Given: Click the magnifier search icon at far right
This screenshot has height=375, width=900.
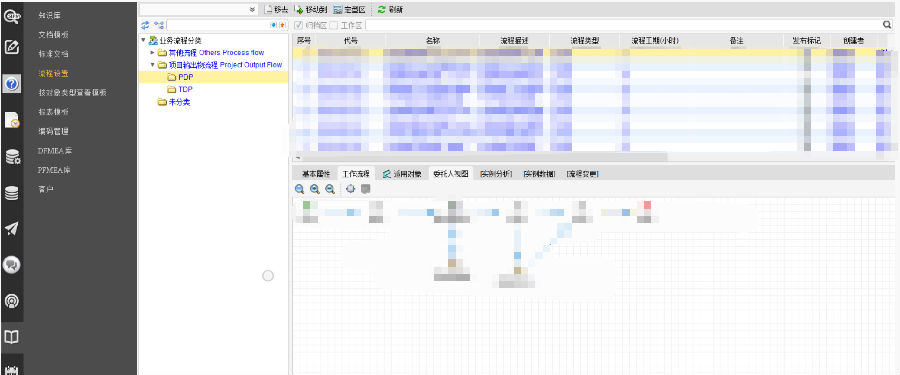Looking at the screenshot, I should pyautogui.click(x=887, y=25).
